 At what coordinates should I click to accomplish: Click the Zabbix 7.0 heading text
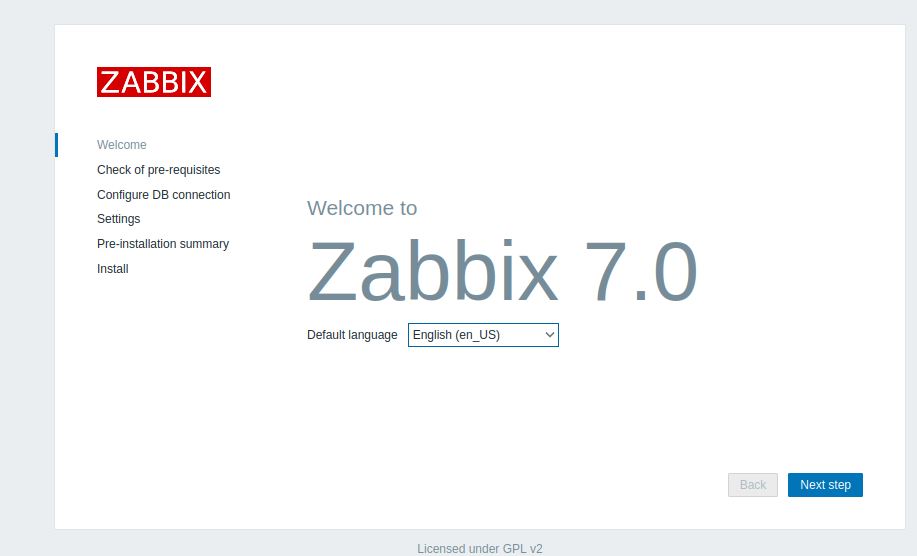[x=502, y=272]
